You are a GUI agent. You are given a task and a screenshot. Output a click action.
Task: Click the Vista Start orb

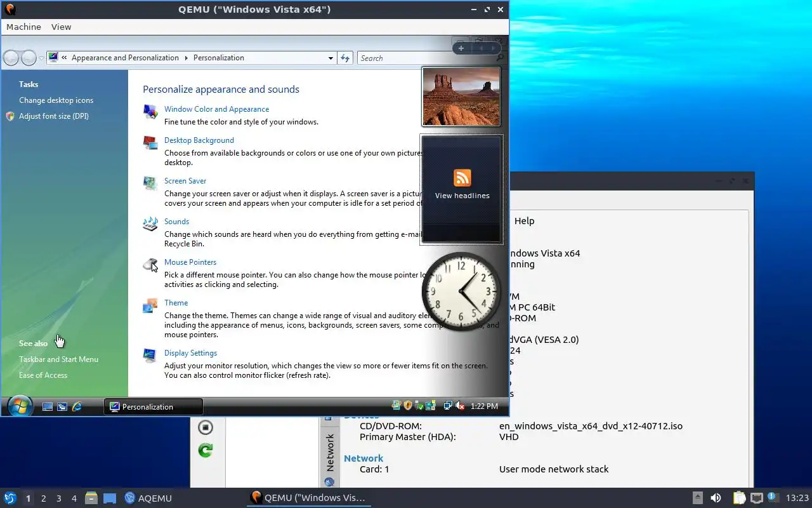pyautogui.click(x=20, y=406)
